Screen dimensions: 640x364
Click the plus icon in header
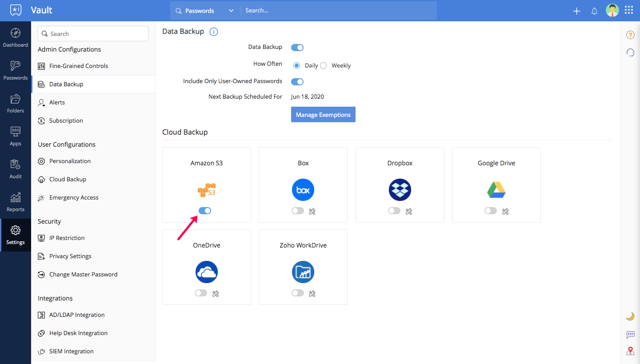576,11
